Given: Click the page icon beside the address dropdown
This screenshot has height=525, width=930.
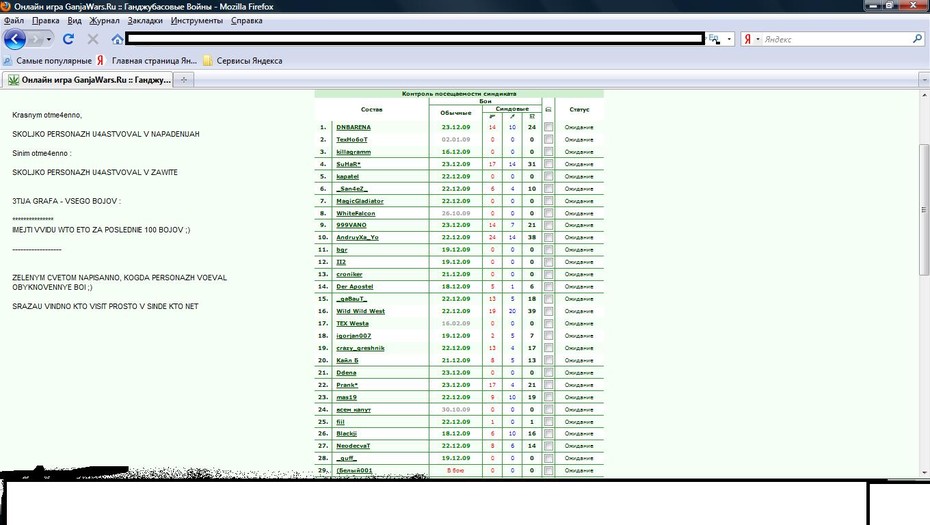Looking at the screenshot, I should coord(714,39).
